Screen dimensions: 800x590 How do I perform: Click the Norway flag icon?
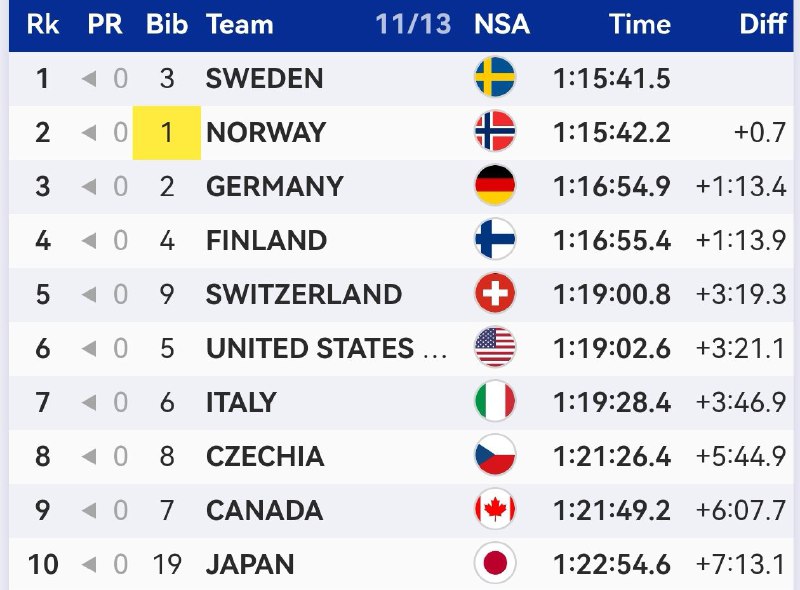click(x=495, y=131)
